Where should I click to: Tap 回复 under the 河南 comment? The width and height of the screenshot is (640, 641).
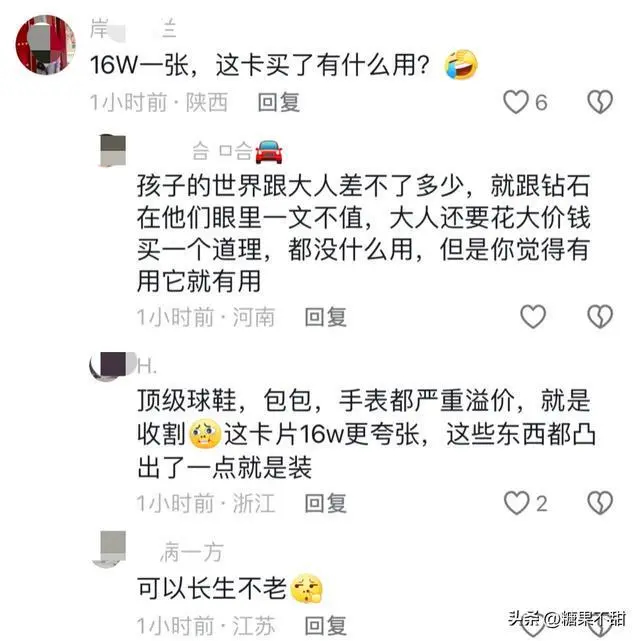[x=326, y=317]
